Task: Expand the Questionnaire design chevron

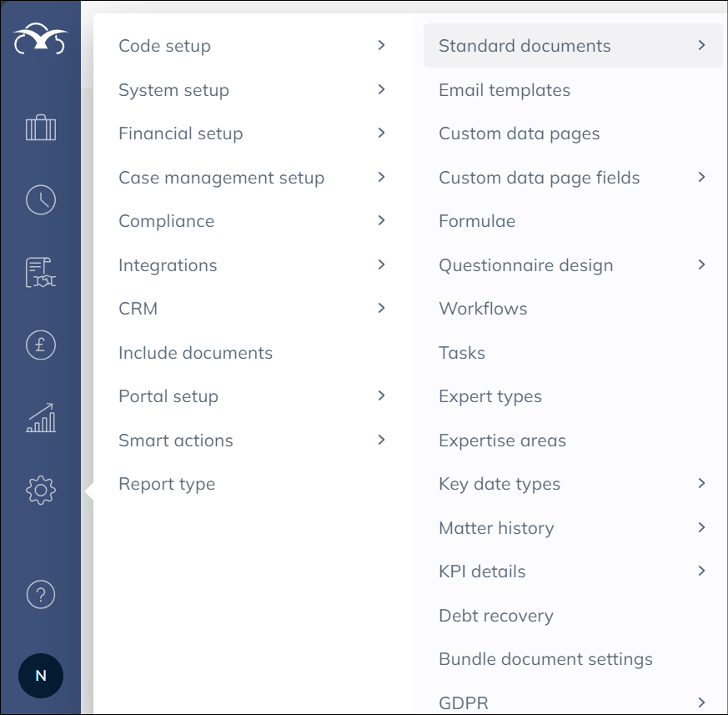Action: (701, 264)
